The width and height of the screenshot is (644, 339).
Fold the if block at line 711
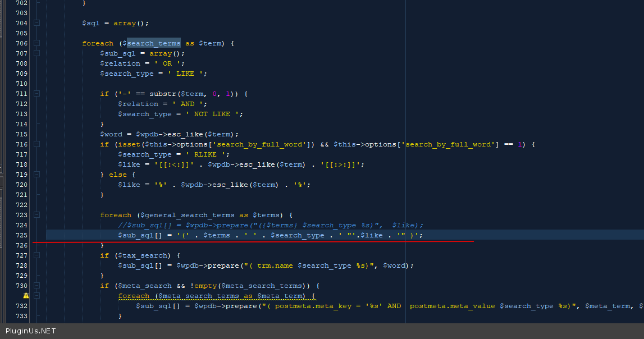(x=37, y=94)
